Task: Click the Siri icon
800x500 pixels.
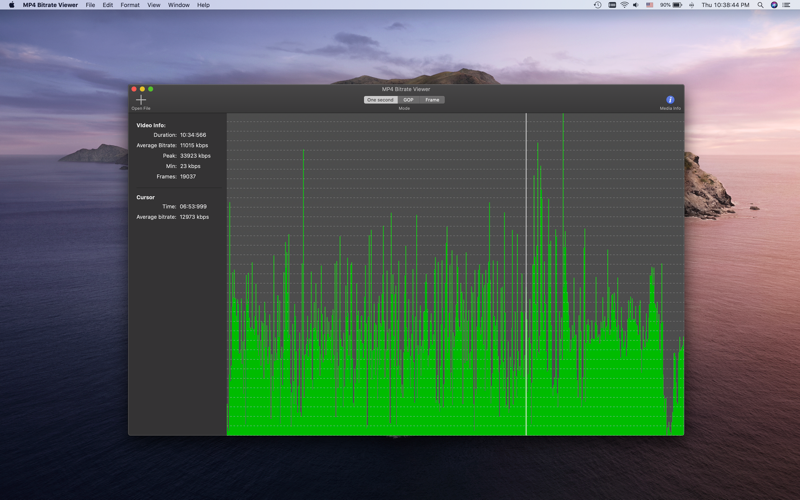Action: coord(774,5)
